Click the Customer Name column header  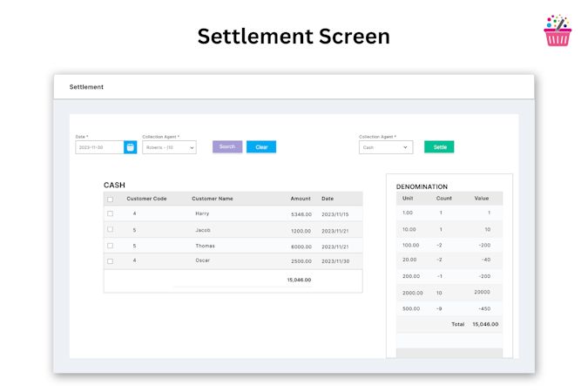tap(213, 199)
